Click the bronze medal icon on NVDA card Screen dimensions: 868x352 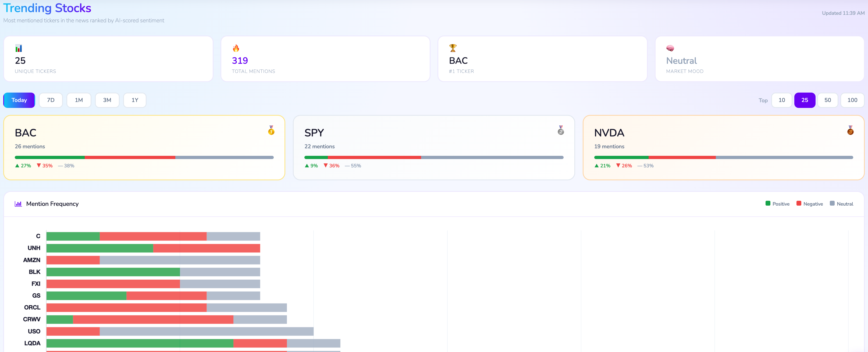point(850,130)
